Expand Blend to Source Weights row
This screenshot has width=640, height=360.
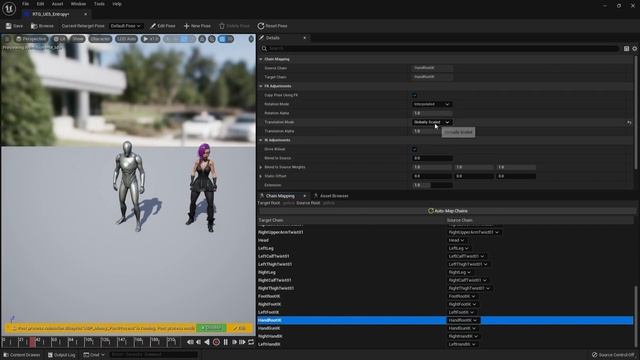tap(261, 167)
